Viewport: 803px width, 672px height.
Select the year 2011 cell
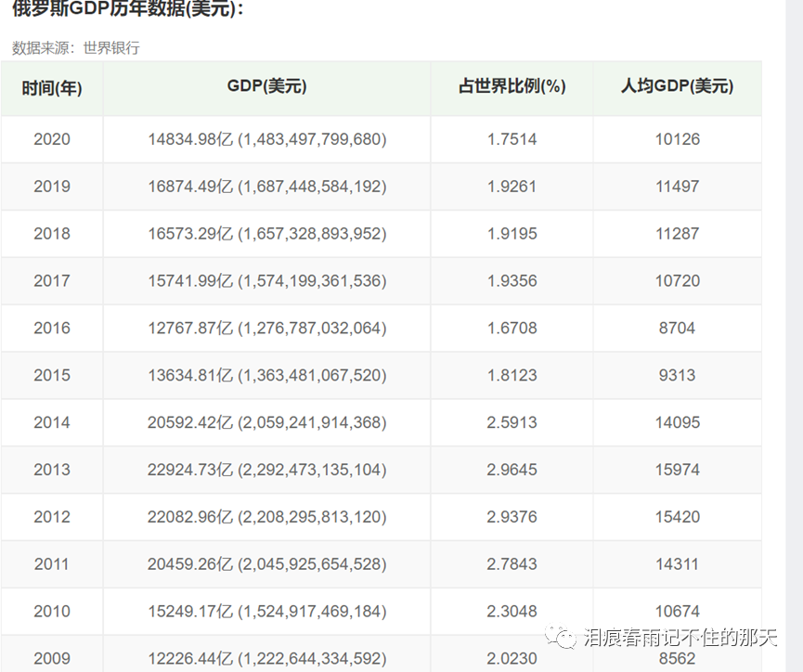coord(52,564)
